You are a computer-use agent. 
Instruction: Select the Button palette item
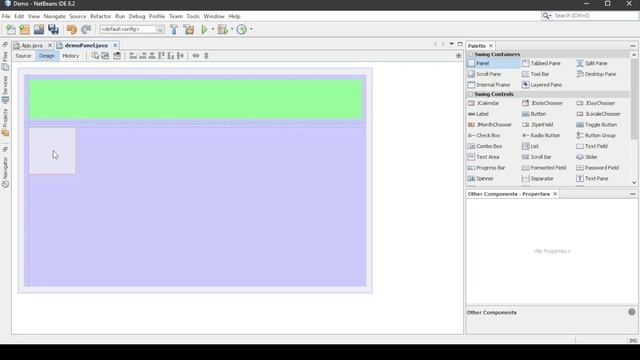click(x=534, y=114)
